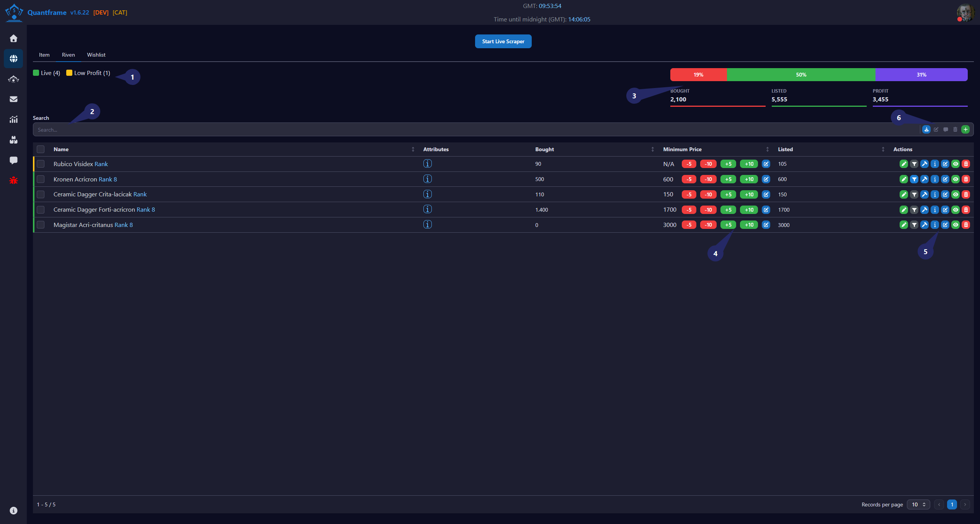Click +10 button for Kronen Acricron
This screenshot has width=980, height=524.
pos(749,179)
